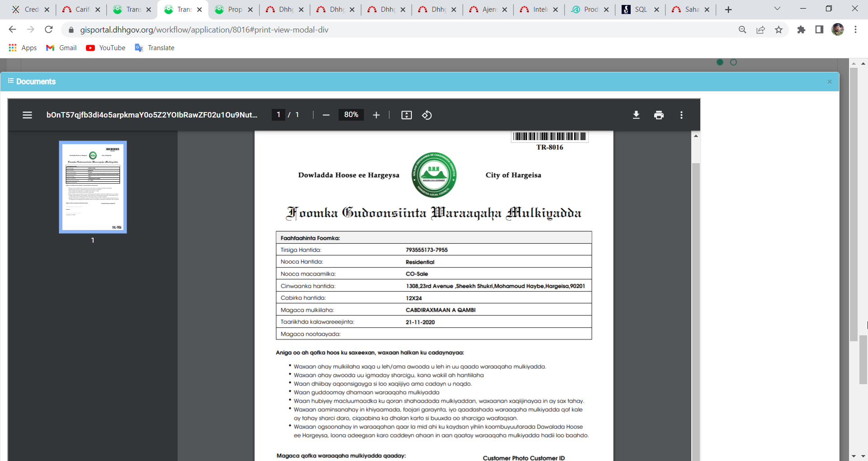The height and width of the screenshot is (461, 868).
Task: Print the PDF document
Action: tap(659, 115)
